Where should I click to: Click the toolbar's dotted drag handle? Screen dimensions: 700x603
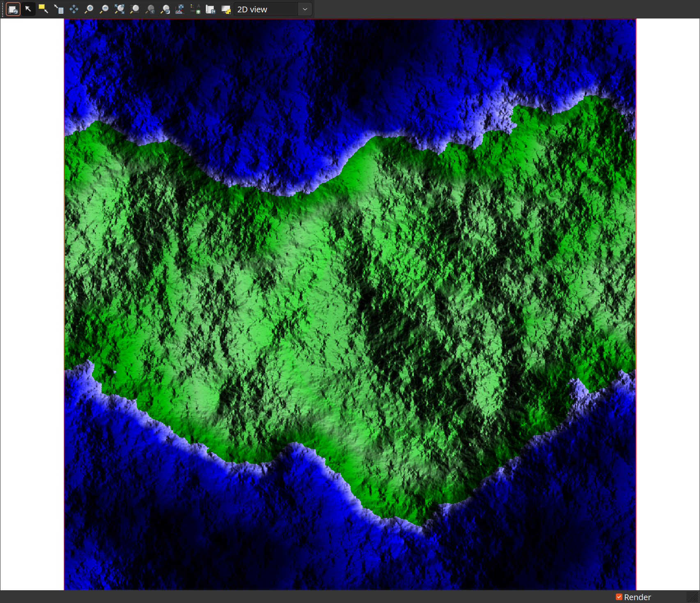(x=3, y=9)
